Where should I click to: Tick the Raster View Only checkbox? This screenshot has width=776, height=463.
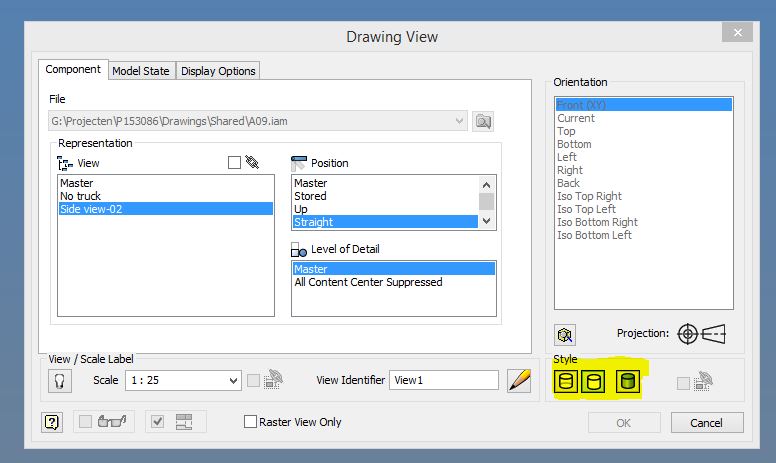point(250,421)
